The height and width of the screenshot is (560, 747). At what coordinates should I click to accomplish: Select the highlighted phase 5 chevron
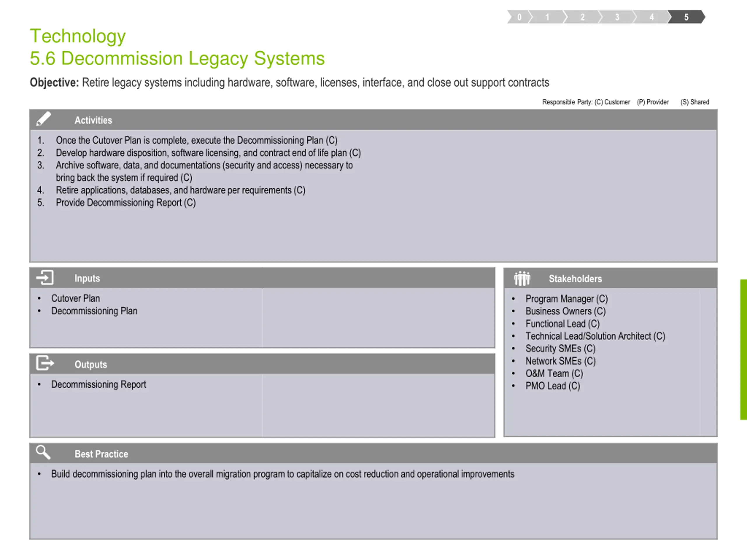click(x=687, y=17)
